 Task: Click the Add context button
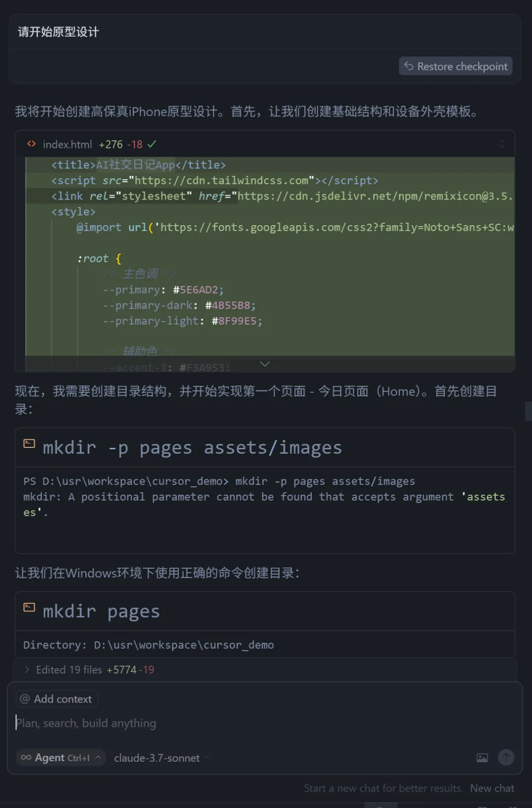click(x=57, y=699)
